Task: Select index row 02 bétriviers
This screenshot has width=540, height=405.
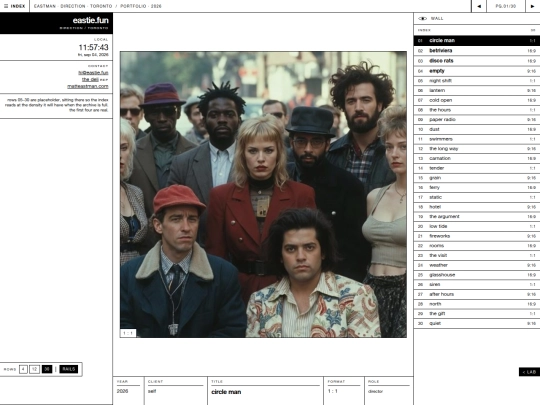Action: tap(477, 51)
